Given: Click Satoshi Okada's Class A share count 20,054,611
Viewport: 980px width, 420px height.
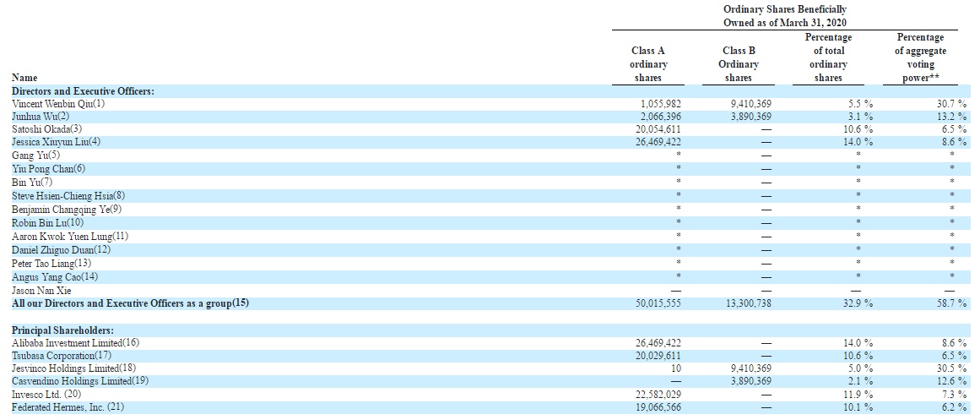Looking at the screenshot, I should pyautogui.click(x=655, y=128).
